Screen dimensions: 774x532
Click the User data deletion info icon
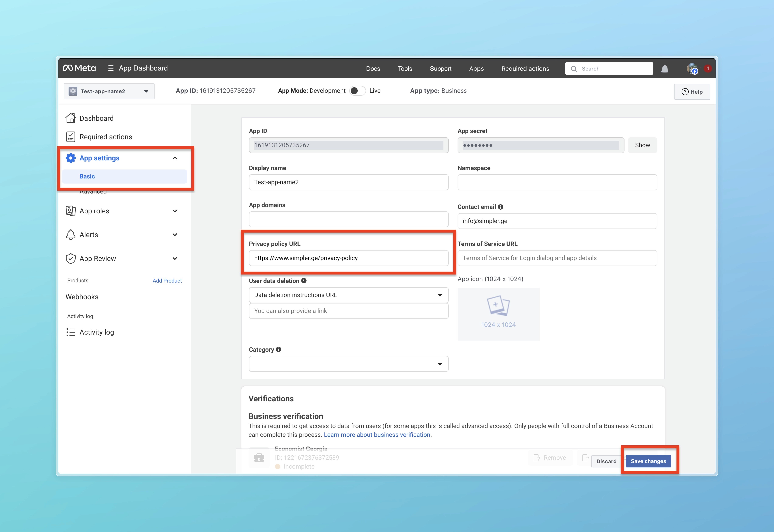coord(304,281)
